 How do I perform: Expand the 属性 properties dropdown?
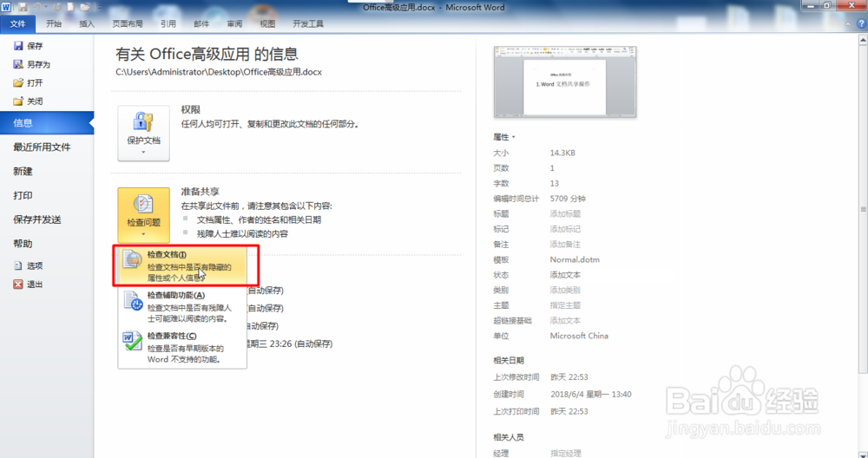click(504, 137)
